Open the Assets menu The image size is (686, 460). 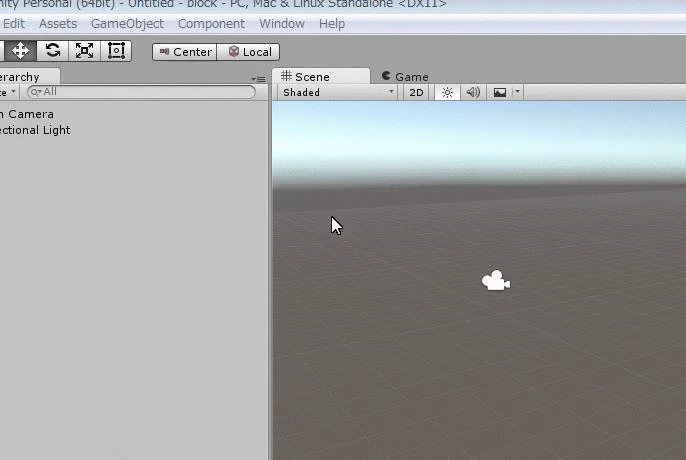click(x=58, y=24)
